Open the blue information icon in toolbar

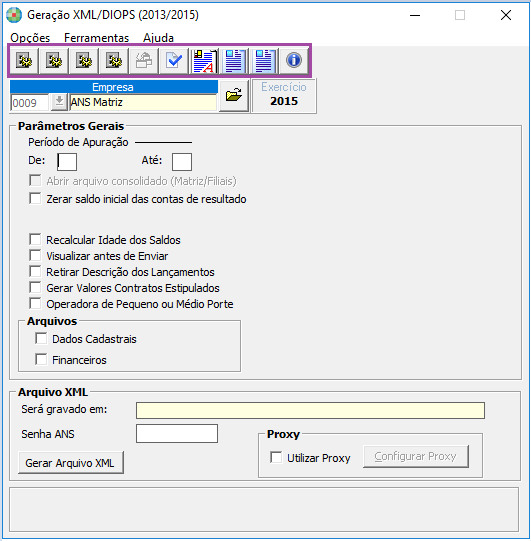[x=294, y=61]
